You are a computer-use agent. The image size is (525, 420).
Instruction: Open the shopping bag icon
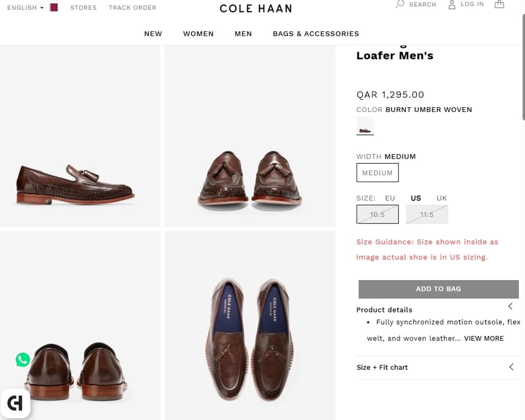coord(499,4)
